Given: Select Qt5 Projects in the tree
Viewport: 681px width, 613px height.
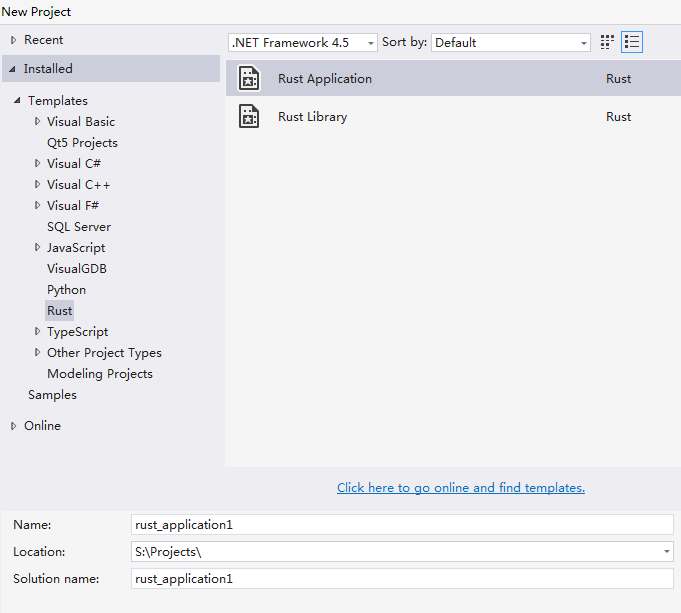Looking at the screenshot, I should (82, 143).
